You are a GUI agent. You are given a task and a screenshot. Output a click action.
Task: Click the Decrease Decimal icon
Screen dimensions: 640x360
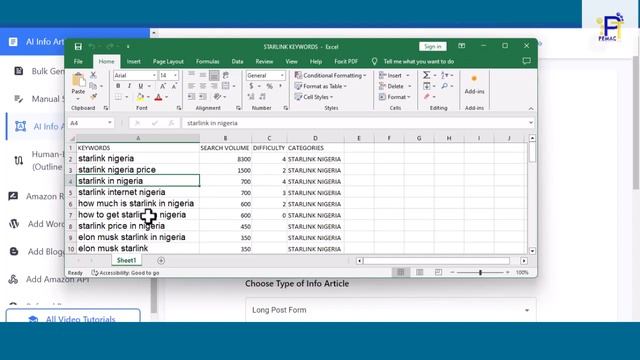262,97
